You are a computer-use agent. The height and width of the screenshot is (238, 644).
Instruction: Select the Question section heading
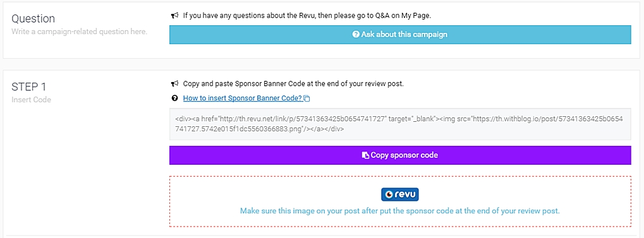coord(33,19)
